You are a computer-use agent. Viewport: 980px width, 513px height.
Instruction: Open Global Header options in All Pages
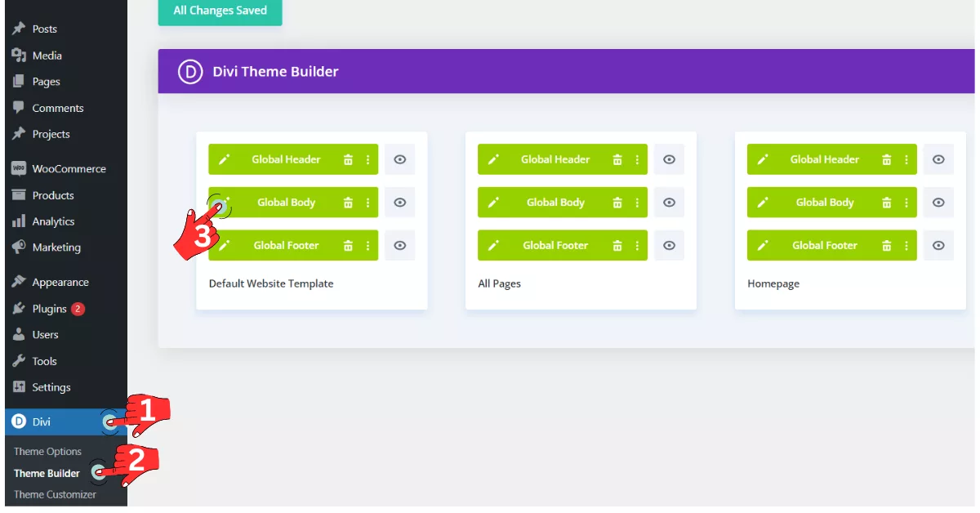(637, 159)
